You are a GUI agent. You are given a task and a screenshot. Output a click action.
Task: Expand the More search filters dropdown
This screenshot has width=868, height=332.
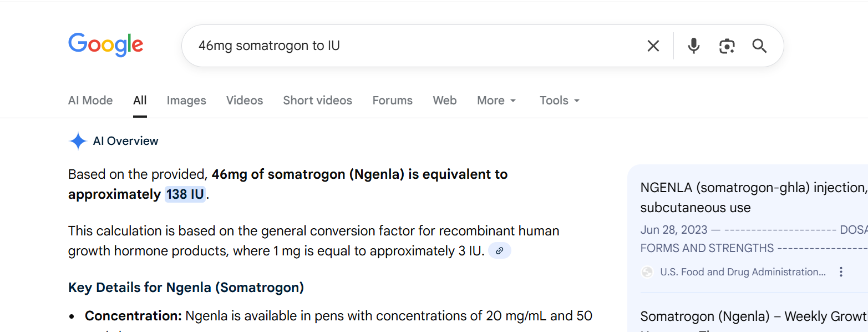click(496, 100)
